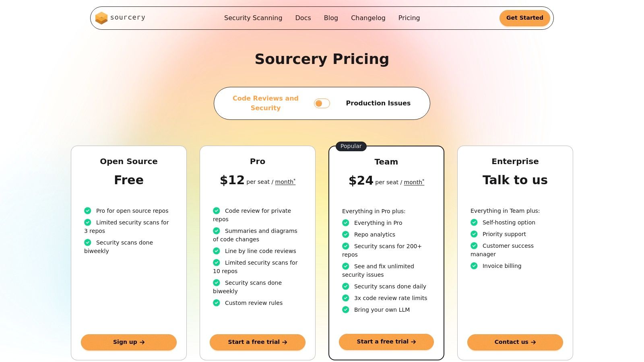This screenshot has width=644, height=362.
Task: Open the Docs page from the navigation
Action: [x=303, y=18]
